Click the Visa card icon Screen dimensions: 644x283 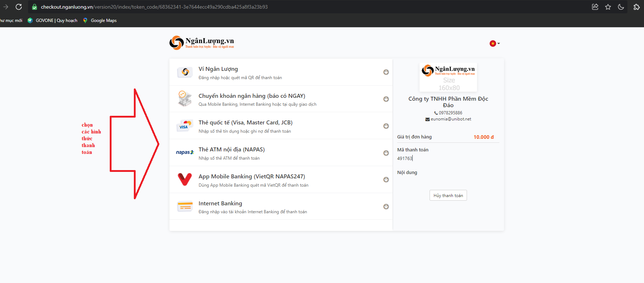coord(184,125)
